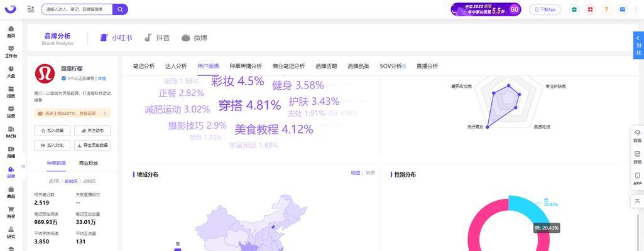
Task: Select 商业笔记分析 tab
Action: pos(289,66)
